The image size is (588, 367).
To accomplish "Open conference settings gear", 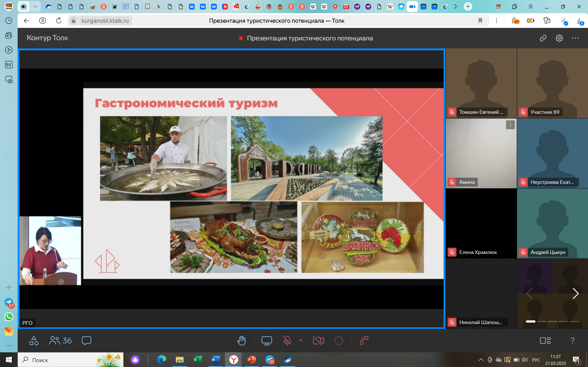I will click(559, 38).
